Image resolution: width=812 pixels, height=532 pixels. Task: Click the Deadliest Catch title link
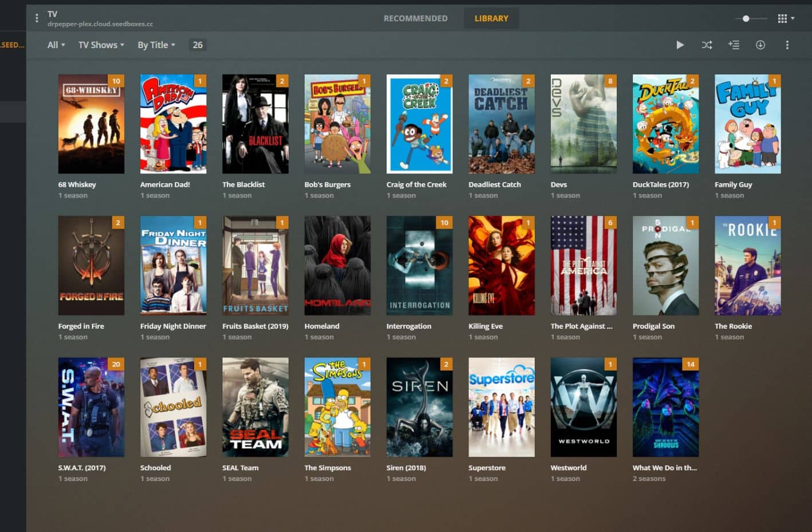pyautogui.click(x=495, y=184)
